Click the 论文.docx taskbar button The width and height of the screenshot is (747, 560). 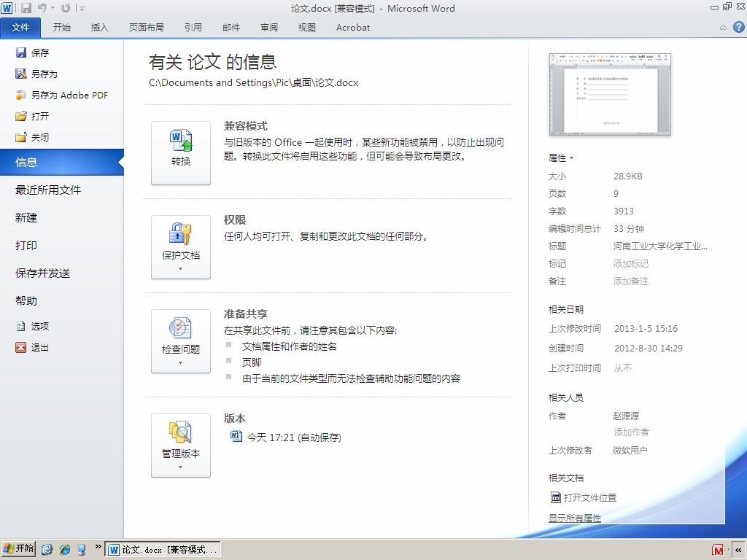pos(163,550)
